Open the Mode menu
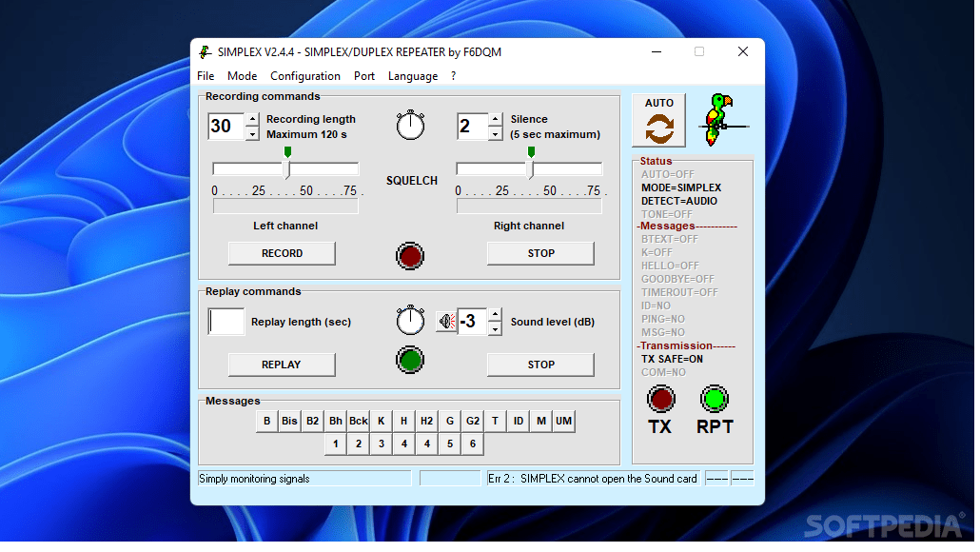 click(242, 75)
